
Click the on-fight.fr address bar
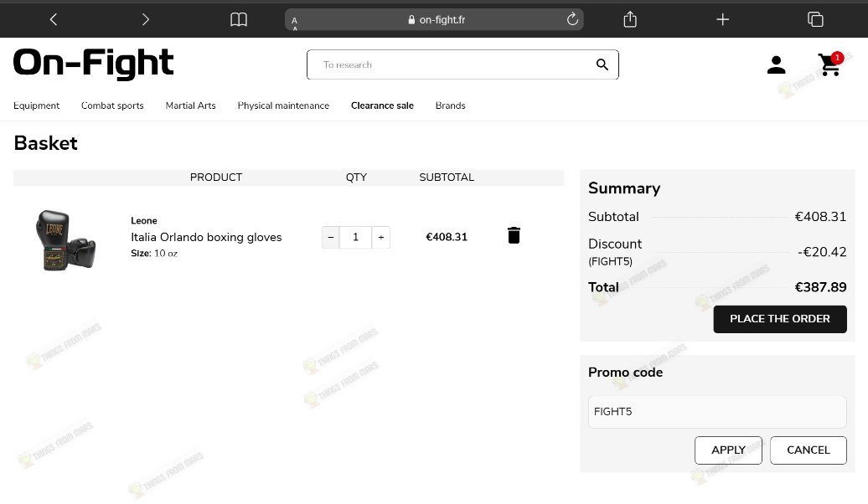[x=434, y=19]
